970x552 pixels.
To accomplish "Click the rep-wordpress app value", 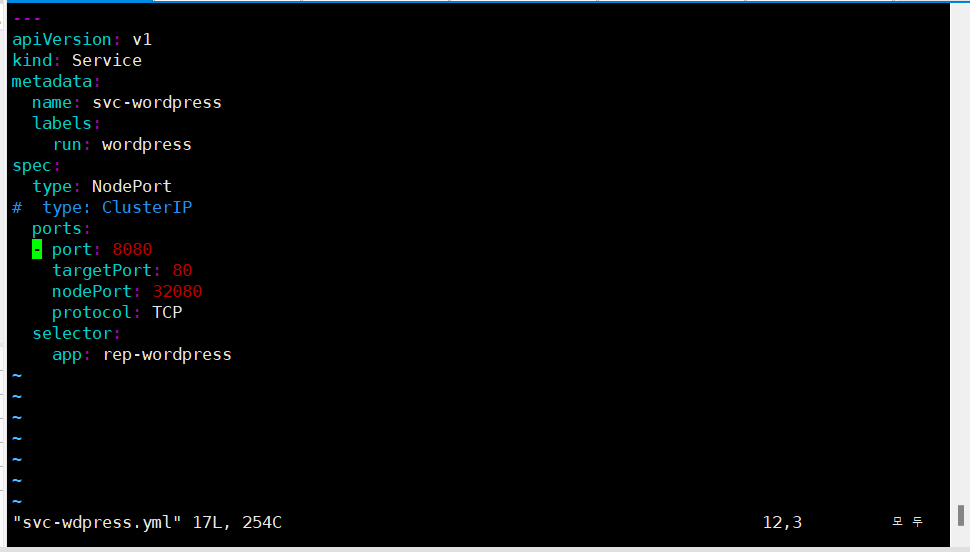I will coord(167,355).
